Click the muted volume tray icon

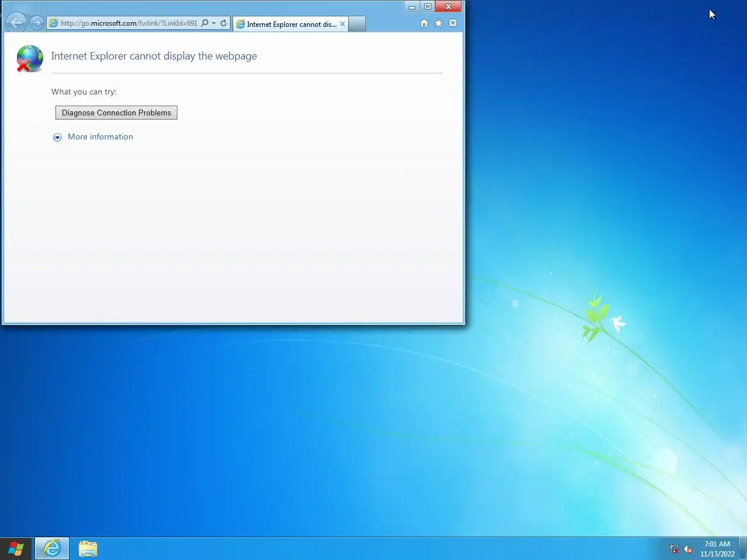pos(688,549)
